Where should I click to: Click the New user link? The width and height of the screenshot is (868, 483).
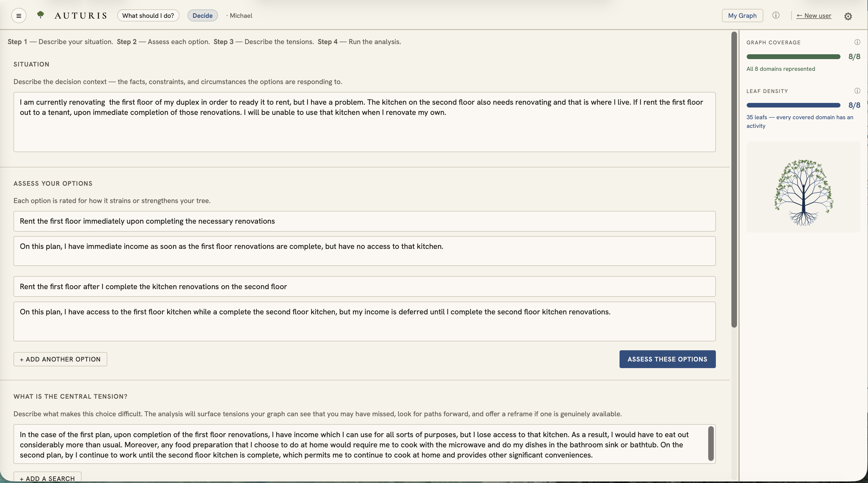click(x=814, y=16)
